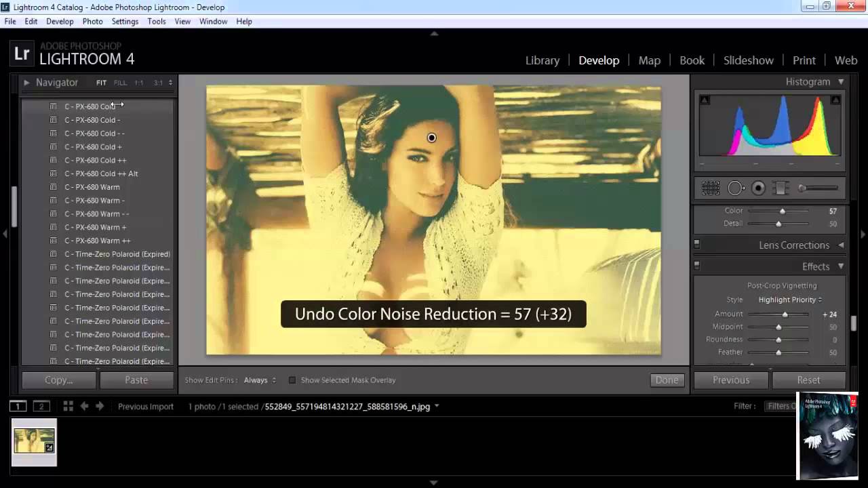The width and height of the screenshot is (868, 488).
Task: Select 1:1 zoom level in Navigator
Action: (x=140, y=82)
